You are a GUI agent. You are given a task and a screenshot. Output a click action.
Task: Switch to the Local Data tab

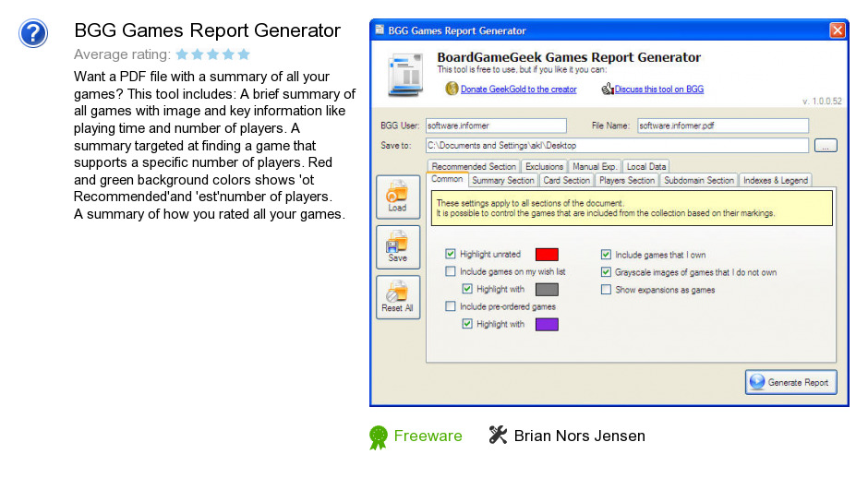646,166
